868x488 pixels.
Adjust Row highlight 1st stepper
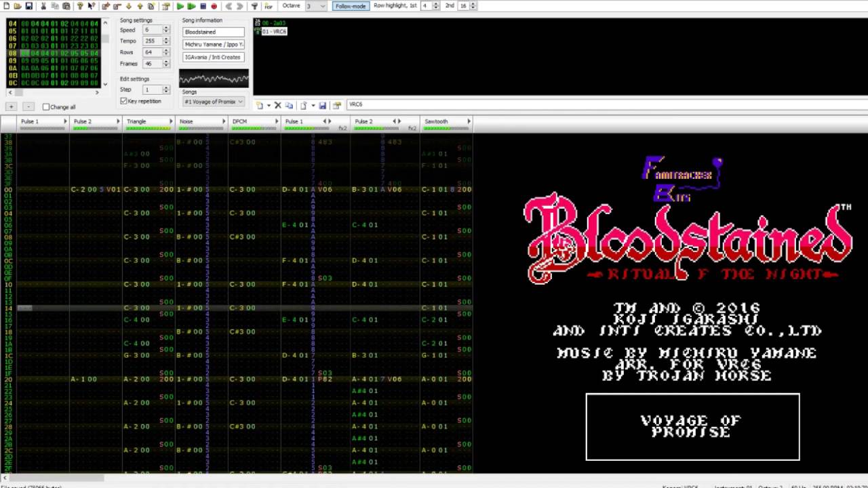click(x=435, y=6)
